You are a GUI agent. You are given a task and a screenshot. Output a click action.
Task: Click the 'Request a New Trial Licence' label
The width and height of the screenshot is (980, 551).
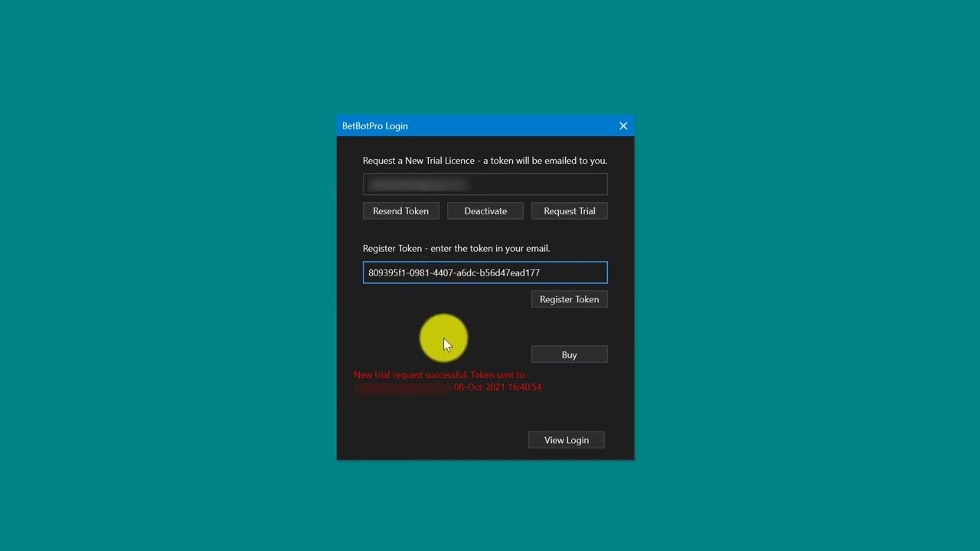485,161
